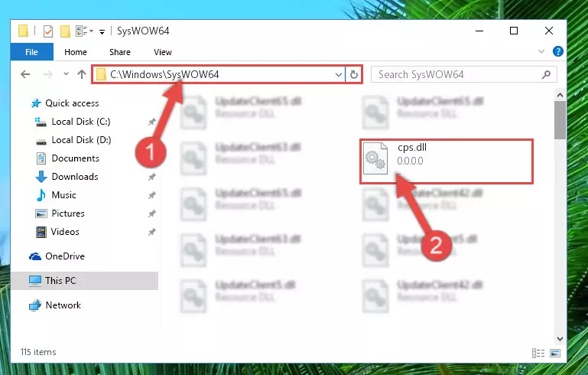This screenshot has width=588, height=375.
Task: Open the File menu
Action: [x=32, y=52]
